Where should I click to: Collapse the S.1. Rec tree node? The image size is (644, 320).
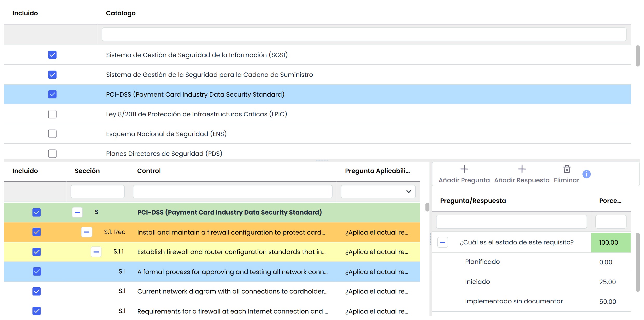[87, 232]
